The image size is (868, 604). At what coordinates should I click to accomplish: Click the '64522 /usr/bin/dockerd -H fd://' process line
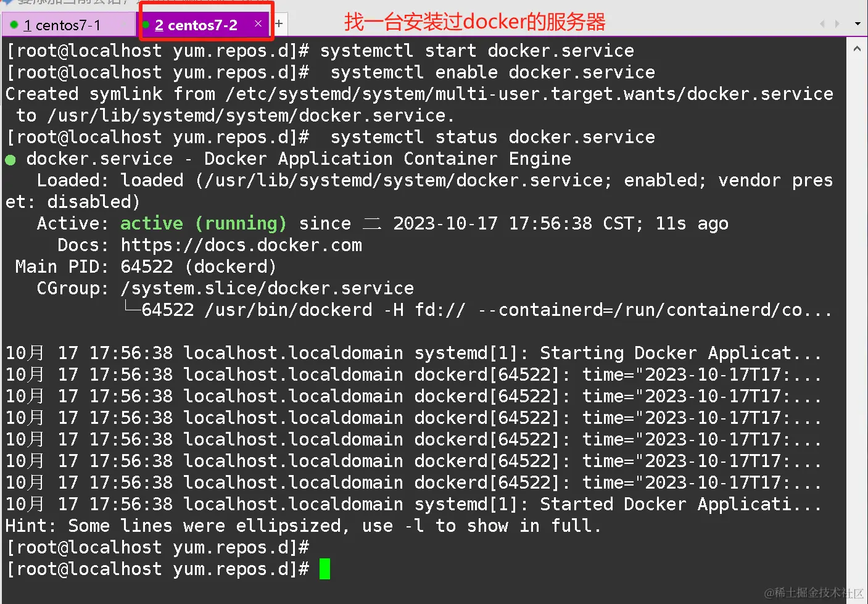[x=479, y=310]
